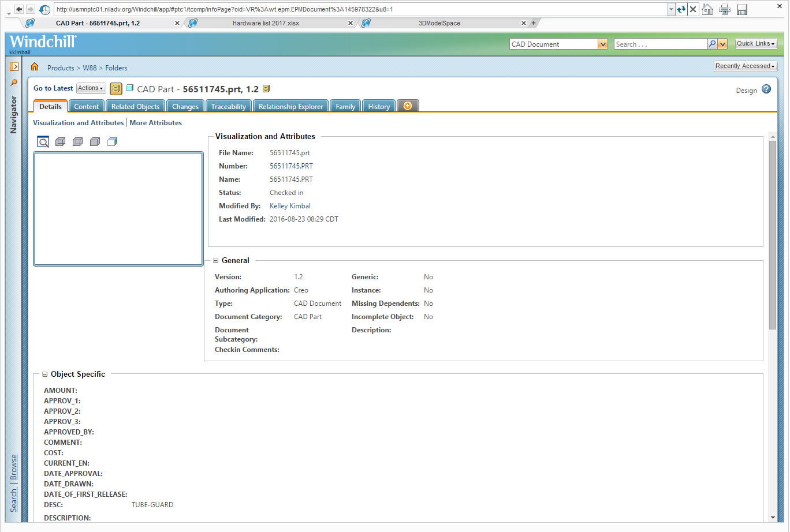Screen dimensions: 790x532
Task: Select the third shaded cube view icon
Action: (x=95, y=141)
